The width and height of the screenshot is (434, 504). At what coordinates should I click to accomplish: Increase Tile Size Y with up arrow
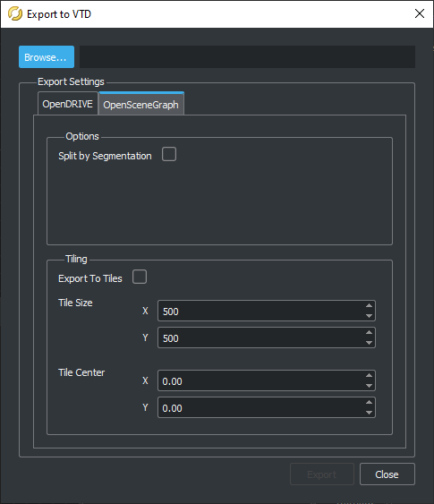369,332
